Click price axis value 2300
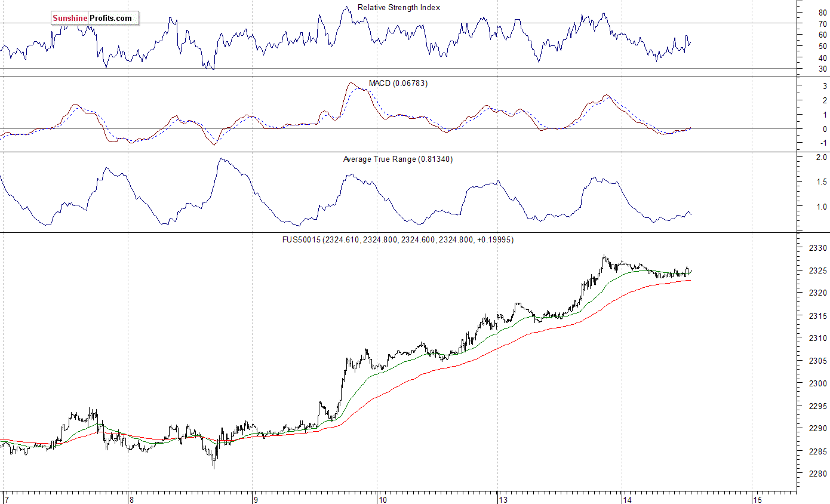 pyautogui.click(x=818, y=383)
